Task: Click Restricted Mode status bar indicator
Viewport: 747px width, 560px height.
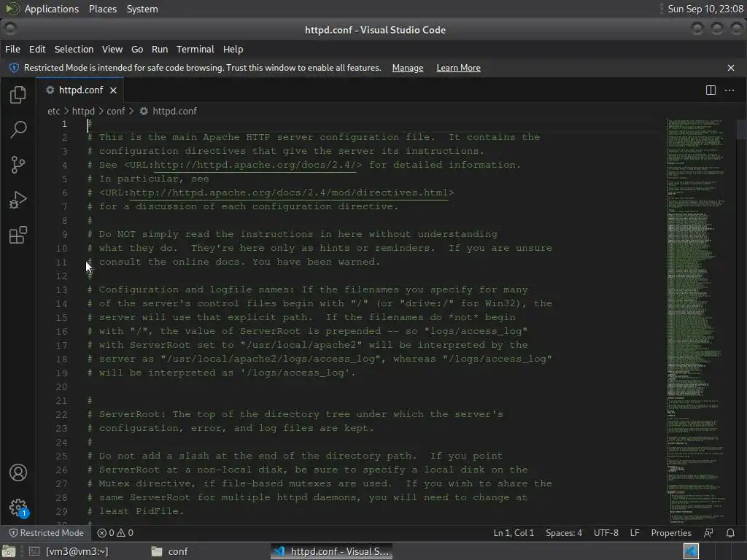Action: (46, 533)
